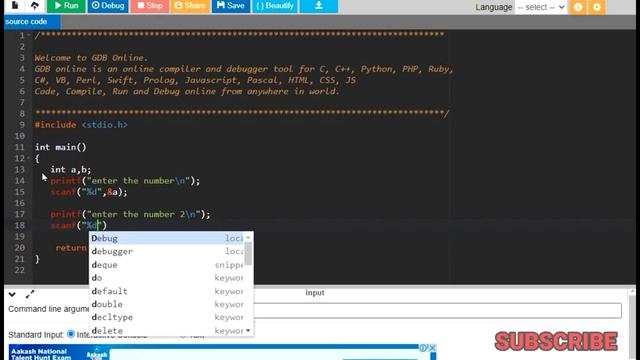Click the line 18 scanf statement
This screenshot has width=640, height=360.
click(78, 225)
